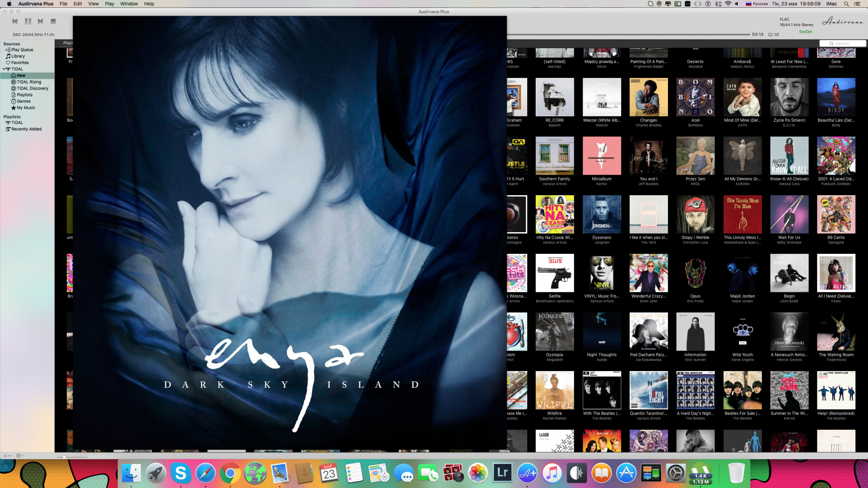
Task: Open the Help menu
Action: click(149, 4)
